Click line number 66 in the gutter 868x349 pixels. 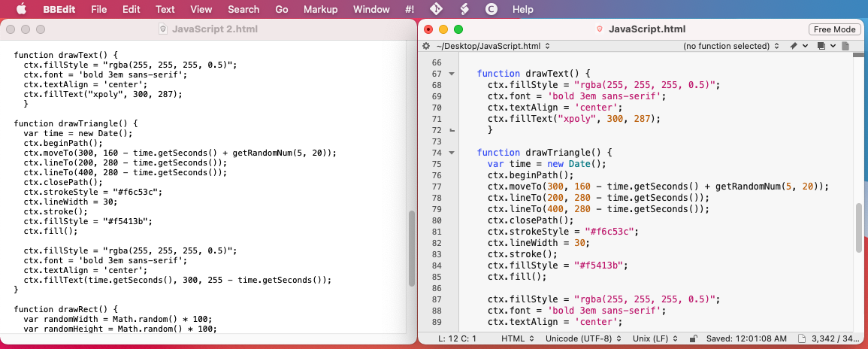coord(436,62)
